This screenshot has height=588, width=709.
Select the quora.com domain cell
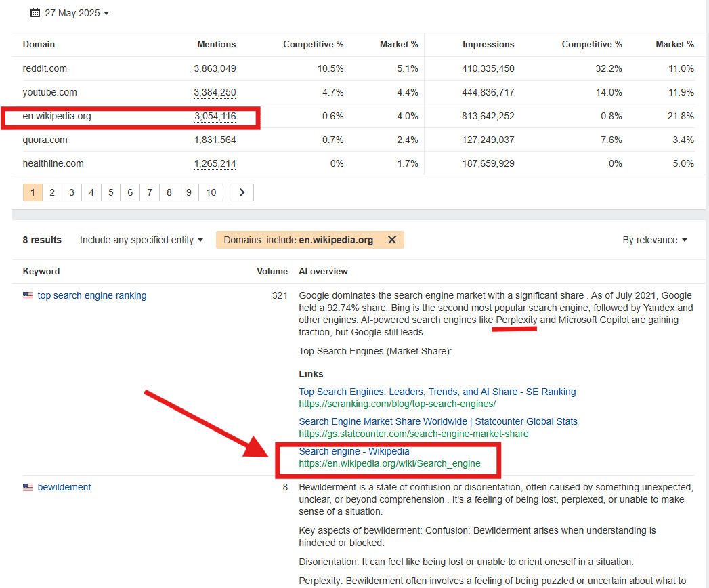pos(45,140)
